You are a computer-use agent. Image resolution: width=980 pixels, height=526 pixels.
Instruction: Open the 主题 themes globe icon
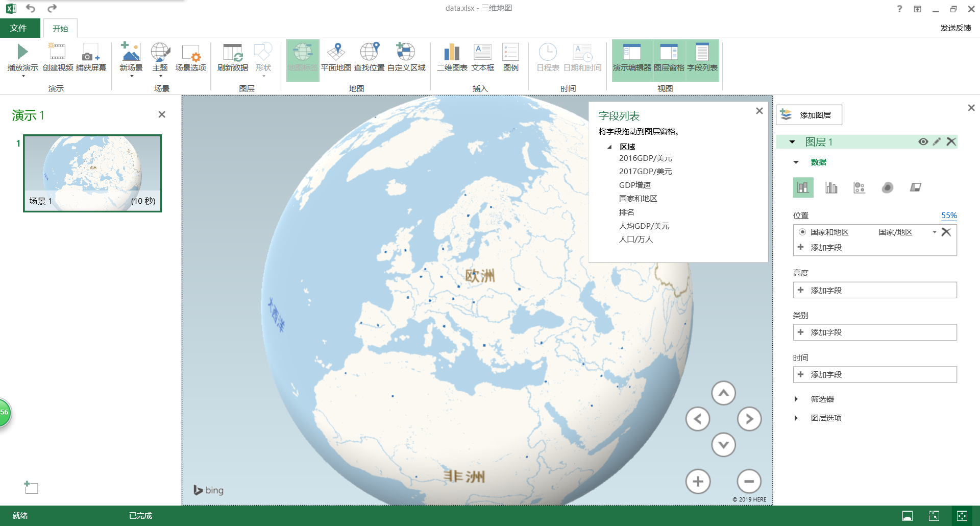160,52
